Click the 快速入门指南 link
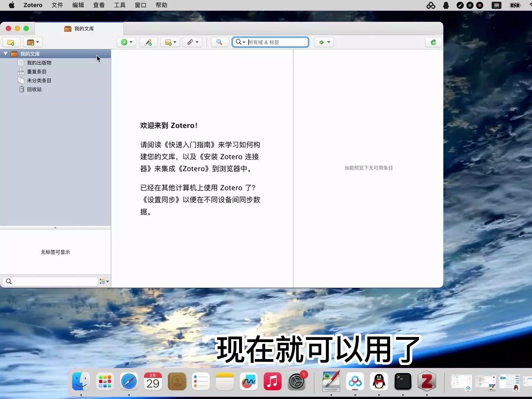The height and width of the screenshot is (399, 532). (x=190, y=145)
